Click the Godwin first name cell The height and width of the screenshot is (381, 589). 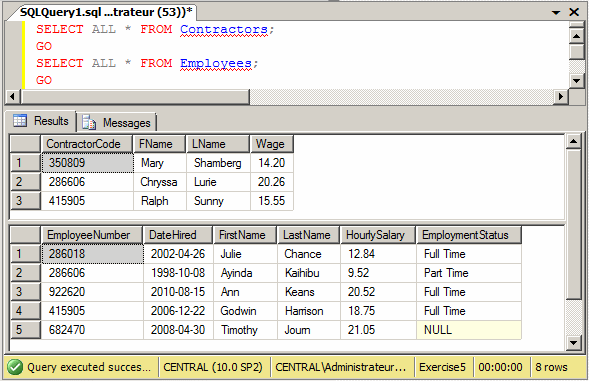(x=245, y=311)
